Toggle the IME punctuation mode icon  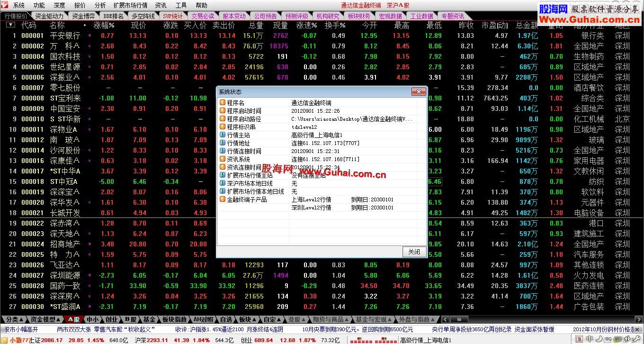click(x=608, y=340)
